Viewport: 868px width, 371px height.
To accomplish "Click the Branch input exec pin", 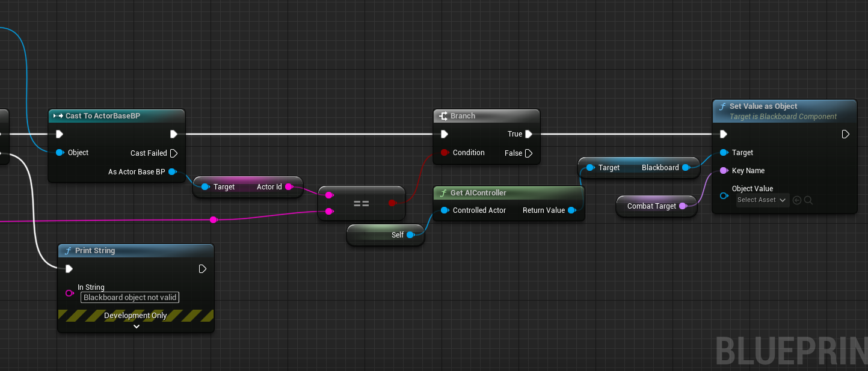I will point(444,134).
